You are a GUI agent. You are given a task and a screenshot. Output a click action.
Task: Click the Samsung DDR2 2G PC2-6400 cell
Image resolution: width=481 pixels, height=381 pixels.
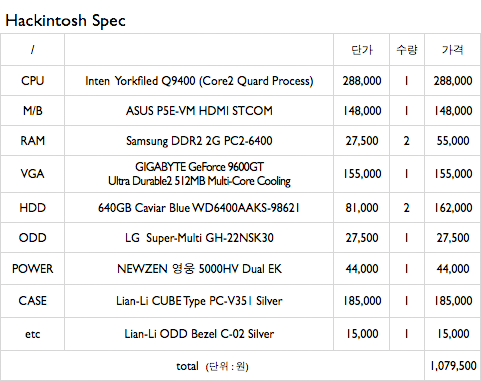[x=199, y=141]
